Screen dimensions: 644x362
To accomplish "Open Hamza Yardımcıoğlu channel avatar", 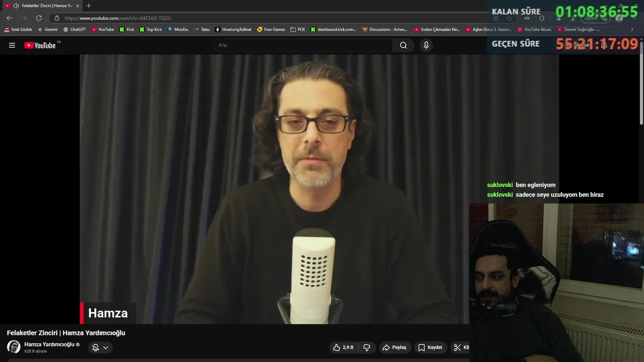I will 14,347.
